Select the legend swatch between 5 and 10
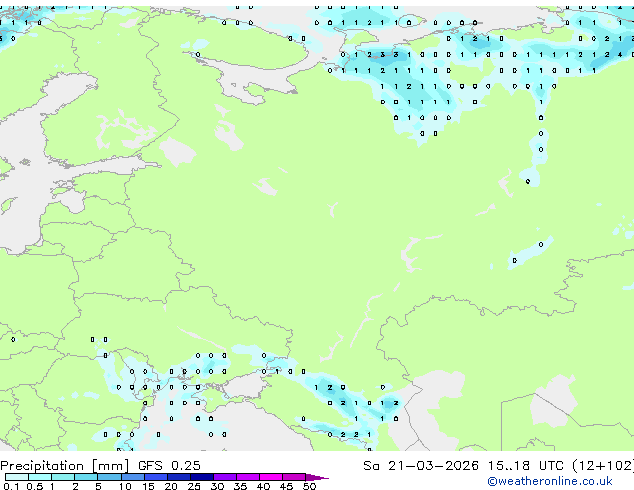This screenshot has height=490, width=634. tap(110, 477)
